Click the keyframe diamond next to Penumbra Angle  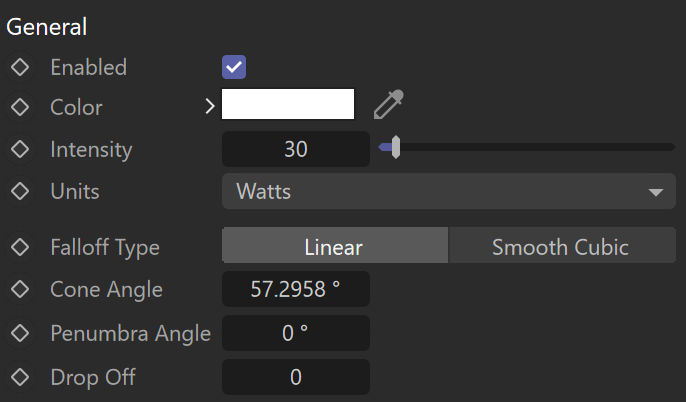[20, 333]
